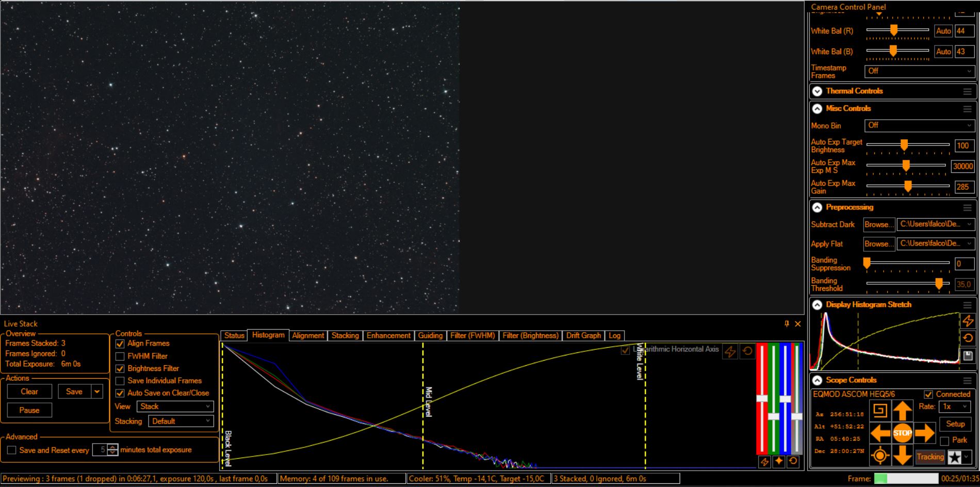The image size is (980, 487).
Task: Click the auto-stretch lightning icon in the Live Stack histogram
Action: click(730, 351)
